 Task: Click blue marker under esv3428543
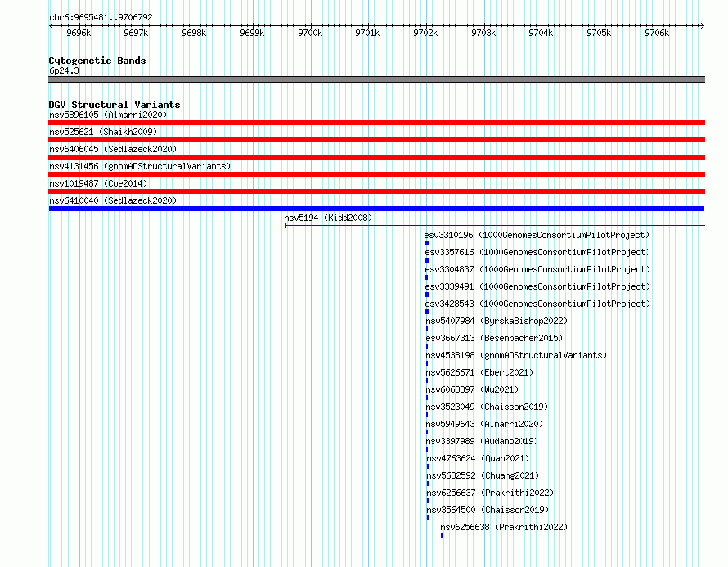click(428, 312)
